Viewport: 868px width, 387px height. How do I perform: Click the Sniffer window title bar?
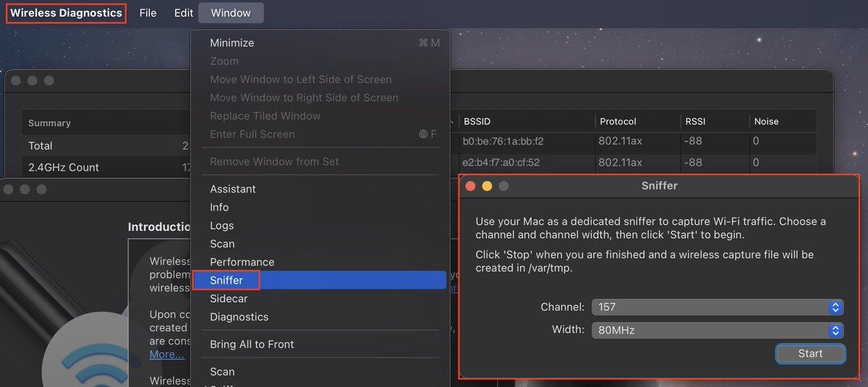659,186
